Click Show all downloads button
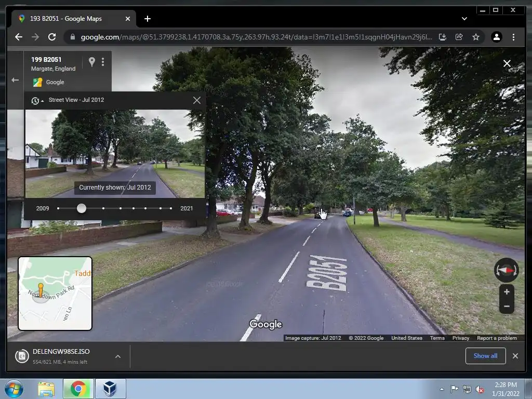 (x=486, y=356)
